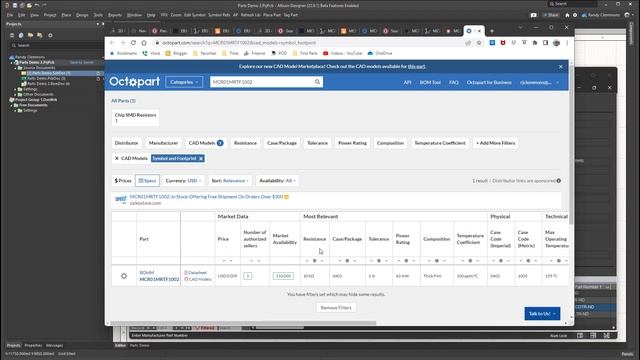The height and width of the screenshot is (360, 640).
Task: Go to browser home page
Action: click(144, 42)
